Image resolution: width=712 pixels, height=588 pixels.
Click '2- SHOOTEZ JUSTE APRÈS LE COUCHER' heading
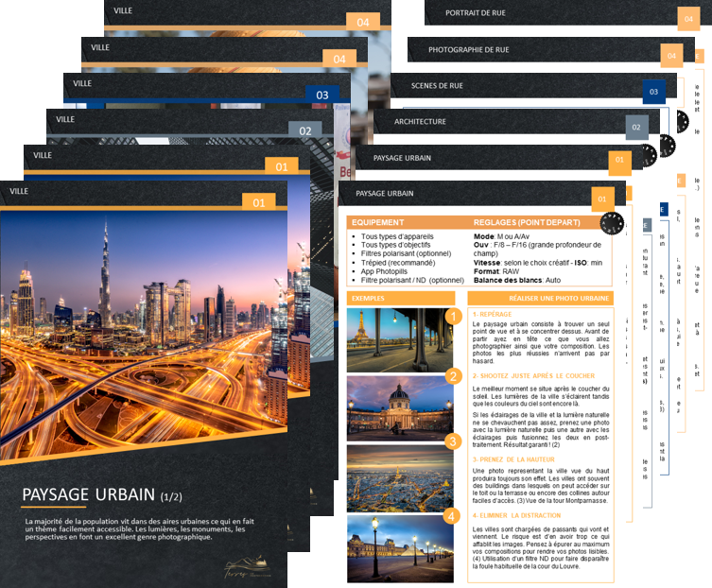[x=533, y=376]
